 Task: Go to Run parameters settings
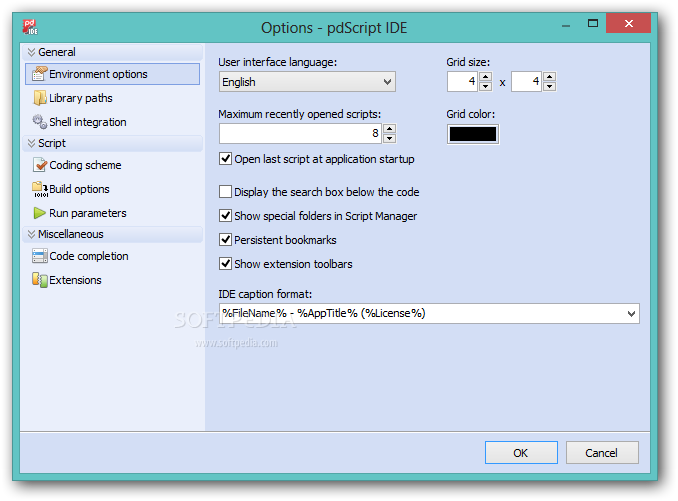(88, 213)
